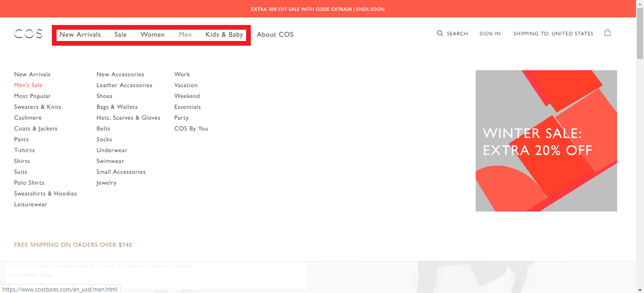
Task: Click Winter Sale Extra 20% Off image
Action: click(546, 141)
